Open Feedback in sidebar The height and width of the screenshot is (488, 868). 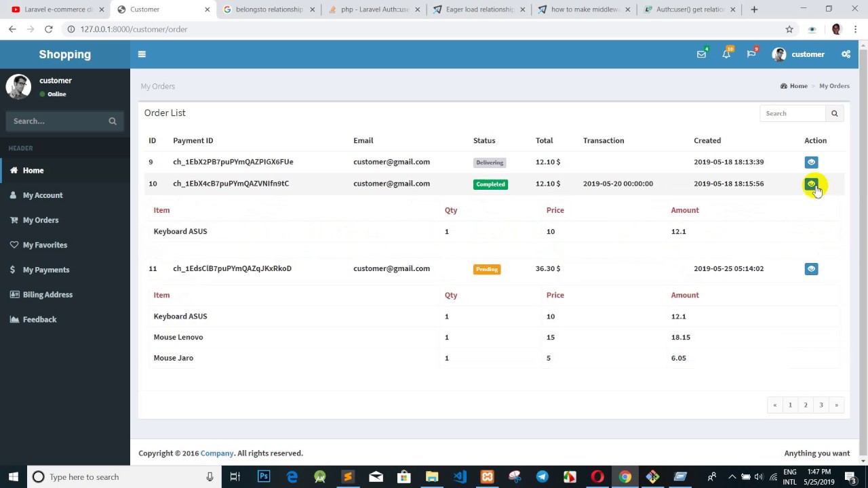[65, 319]
